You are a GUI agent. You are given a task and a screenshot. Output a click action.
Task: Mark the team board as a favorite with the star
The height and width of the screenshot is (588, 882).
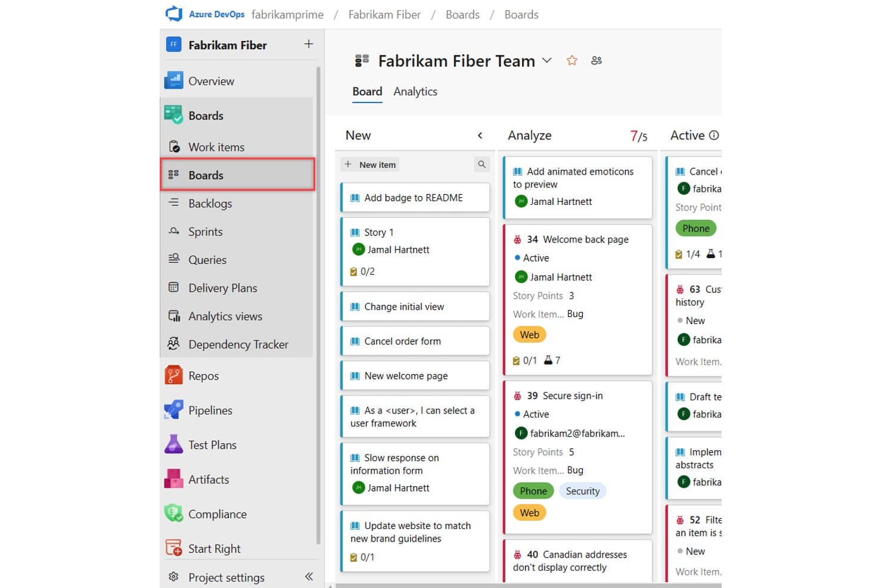pos(572,60)
